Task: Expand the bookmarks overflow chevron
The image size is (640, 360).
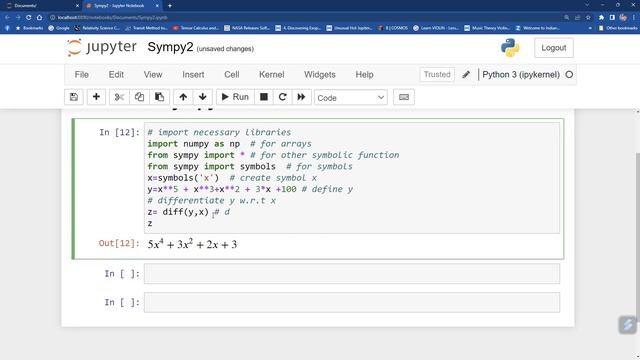Action: [x=590, y=28]
